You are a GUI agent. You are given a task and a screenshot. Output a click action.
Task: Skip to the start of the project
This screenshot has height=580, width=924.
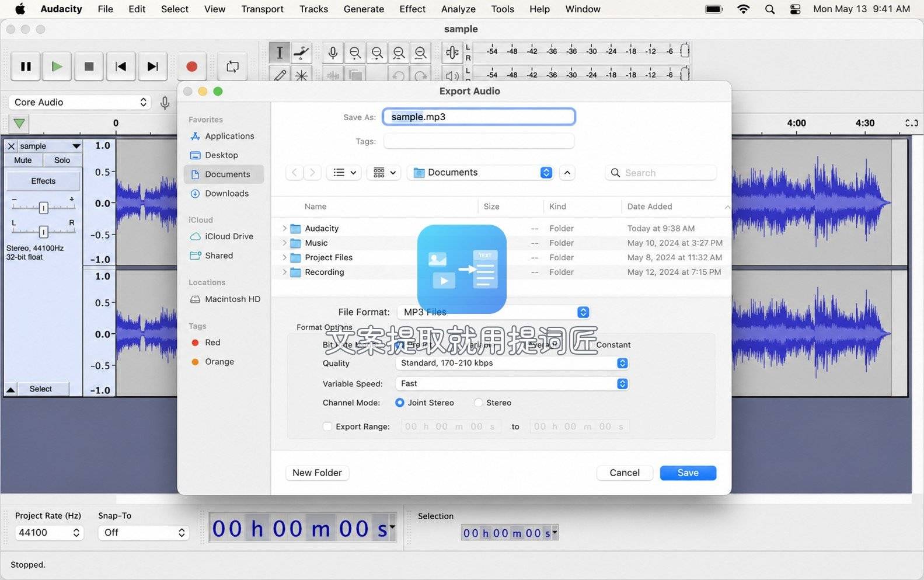(121, 67)
